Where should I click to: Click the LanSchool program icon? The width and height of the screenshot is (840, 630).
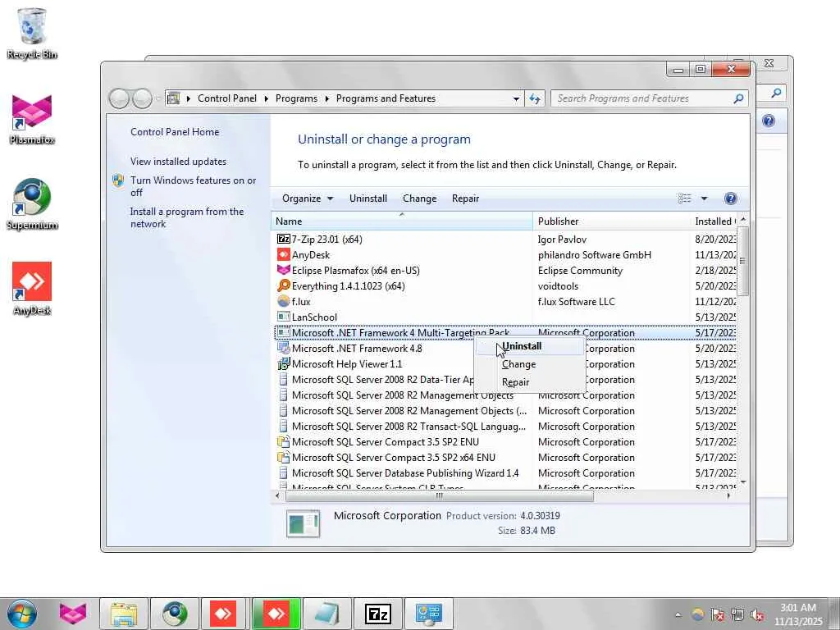tap(283, 317)
